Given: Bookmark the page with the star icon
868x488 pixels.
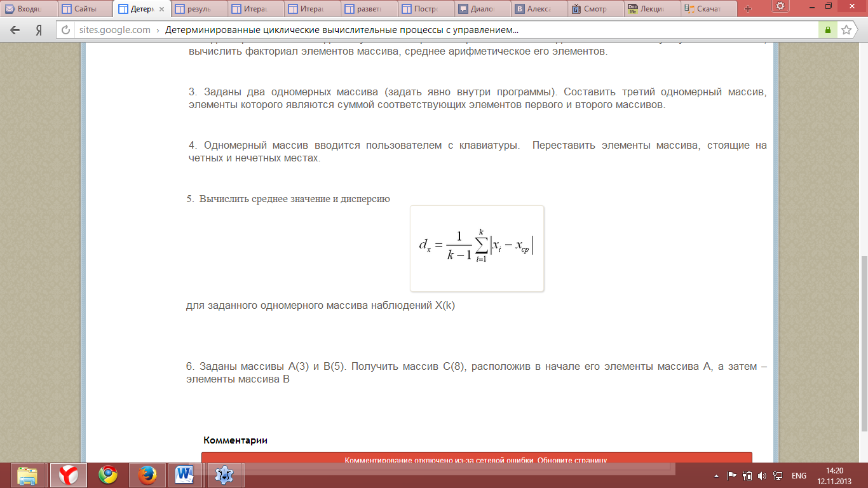Looking at the screenshot, I should (846, 30).
